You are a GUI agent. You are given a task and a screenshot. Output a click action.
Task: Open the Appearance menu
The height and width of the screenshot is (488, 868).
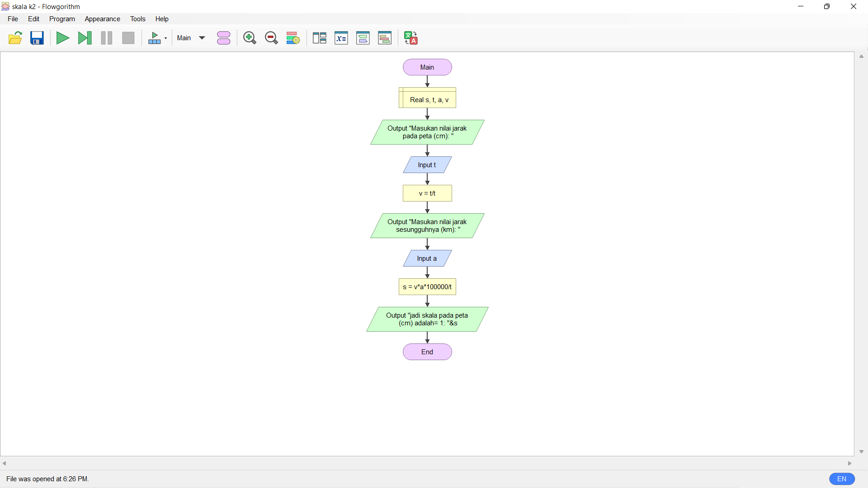click(102, 19)
